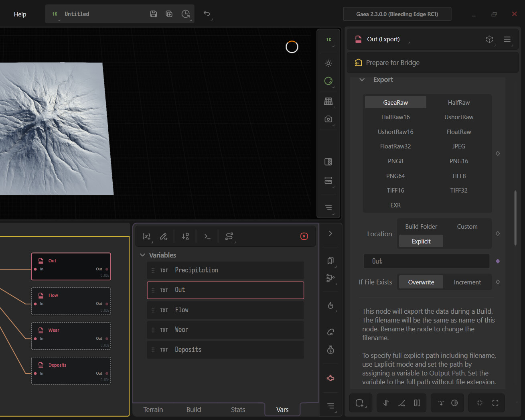Image resolution: width=525 pixels, height=420 pixels.
Task: Click the pencil edit variable icon
Action: pos(164,236)
